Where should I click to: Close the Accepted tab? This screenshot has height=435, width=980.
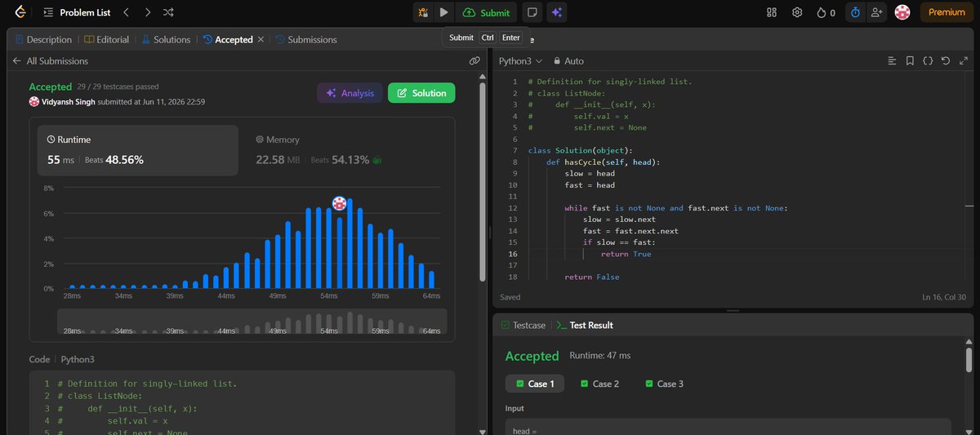pyautogui.click(x=261, y=39)
